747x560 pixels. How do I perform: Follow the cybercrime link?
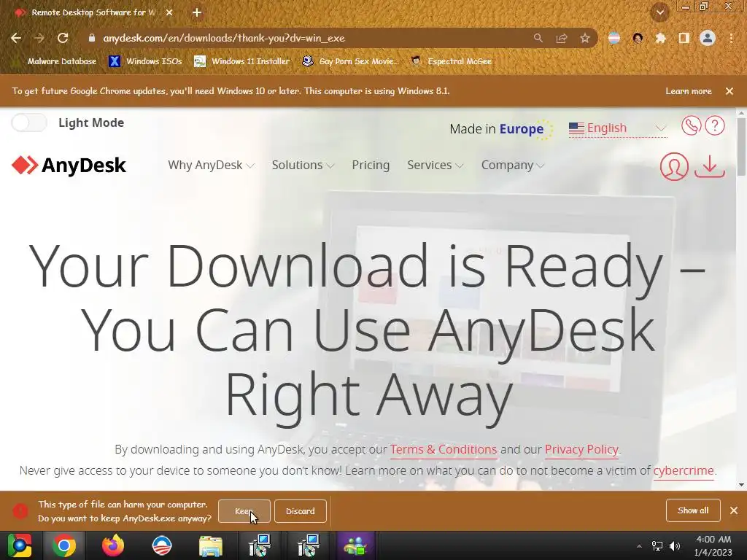pos(683,470)
